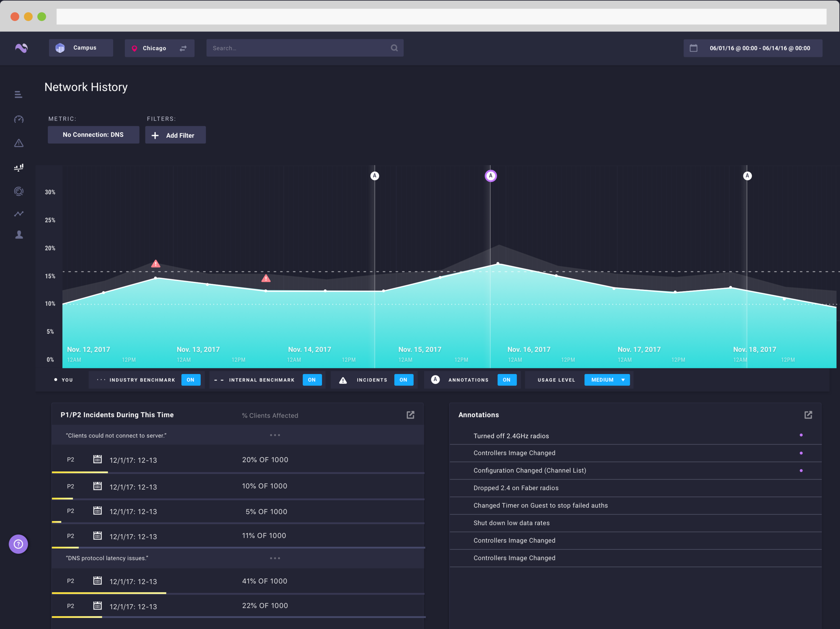Viewport: 840px width, 629px height.
Task: Open P1/P2 Incidents panel in external view
Action: click(410, 415)
